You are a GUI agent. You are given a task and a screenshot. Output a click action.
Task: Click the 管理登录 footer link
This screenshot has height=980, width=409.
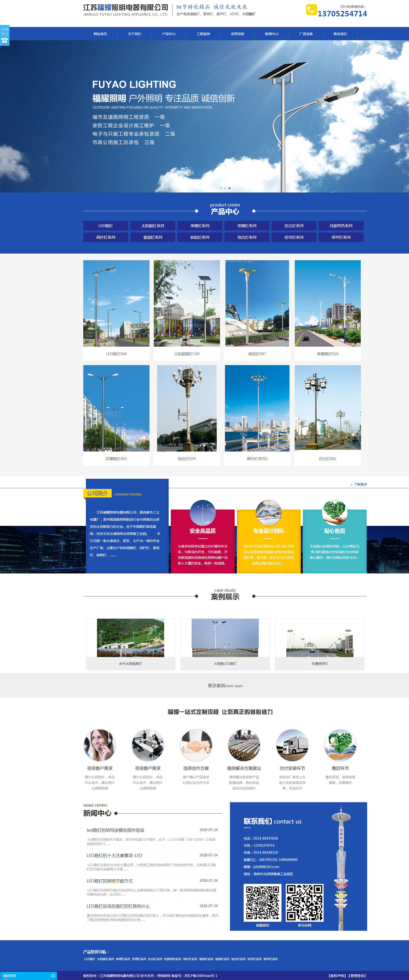point(357,976)
